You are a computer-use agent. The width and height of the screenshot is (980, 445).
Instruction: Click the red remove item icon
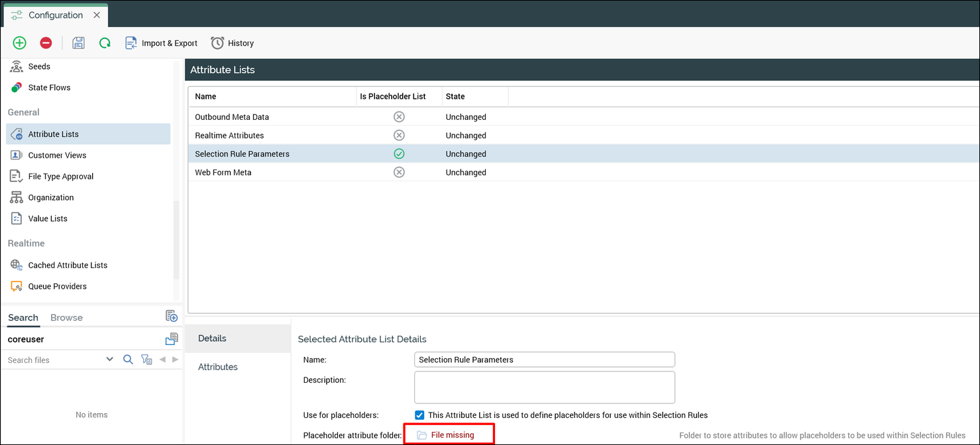[46, 43]
